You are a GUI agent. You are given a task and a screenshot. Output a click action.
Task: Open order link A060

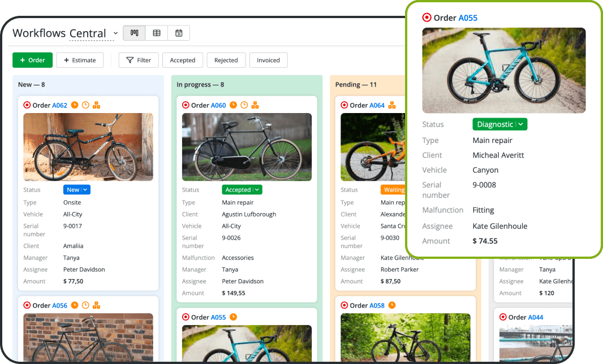click(x=218, y=105)
